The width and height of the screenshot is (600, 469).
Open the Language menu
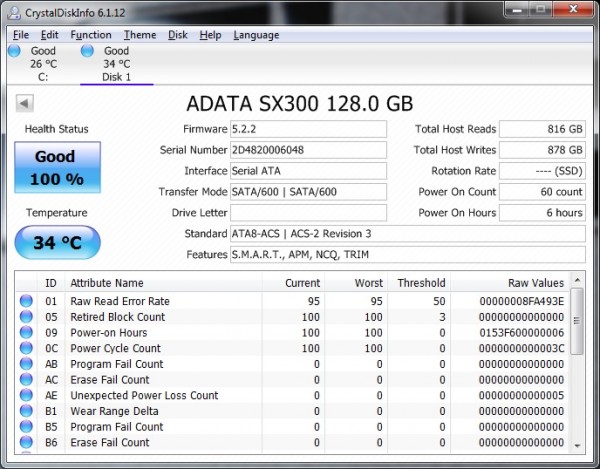[x=256, y=35]
